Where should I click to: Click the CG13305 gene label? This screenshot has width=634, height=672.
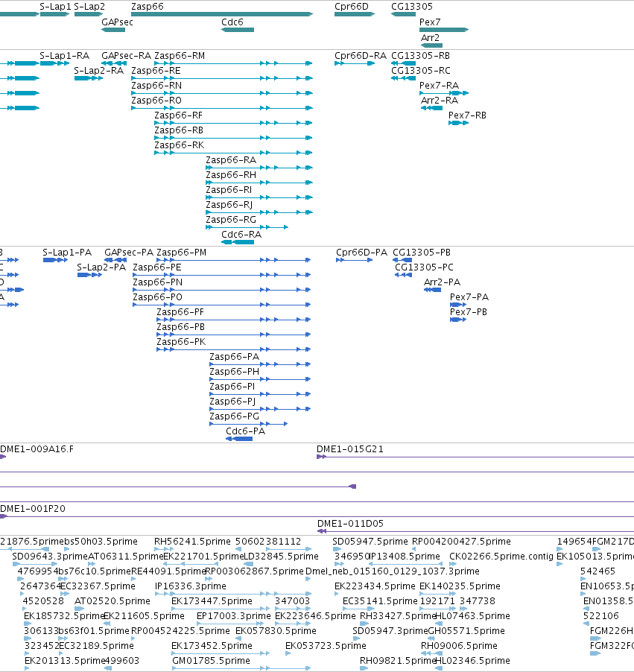pos(412,7)
